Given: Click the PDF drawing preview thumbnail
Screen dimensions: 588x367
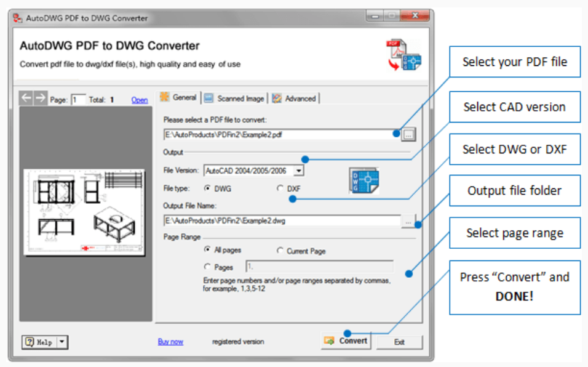Looking at the screenshot, I should point(84,212).
